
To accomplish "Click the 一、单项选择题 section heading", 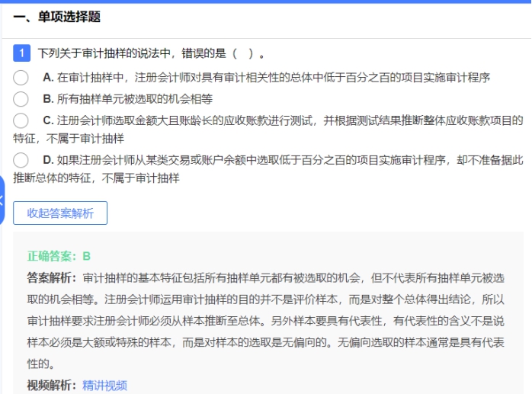I will [x=56, y=17].
